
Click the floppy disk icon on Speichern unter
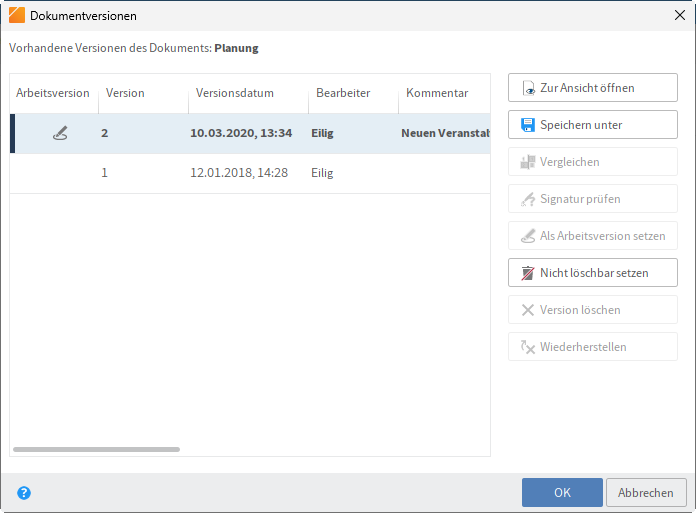528,125
